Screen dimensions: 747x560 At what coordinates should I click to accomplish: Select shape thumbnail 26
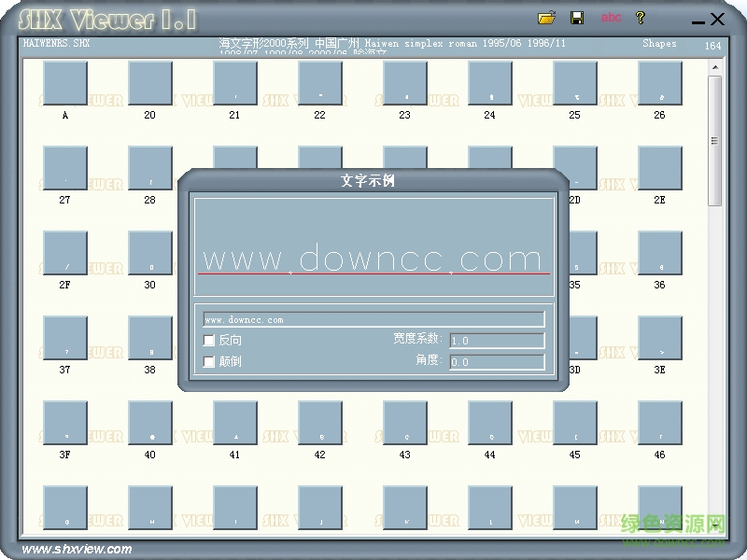[x=660, y=83]
